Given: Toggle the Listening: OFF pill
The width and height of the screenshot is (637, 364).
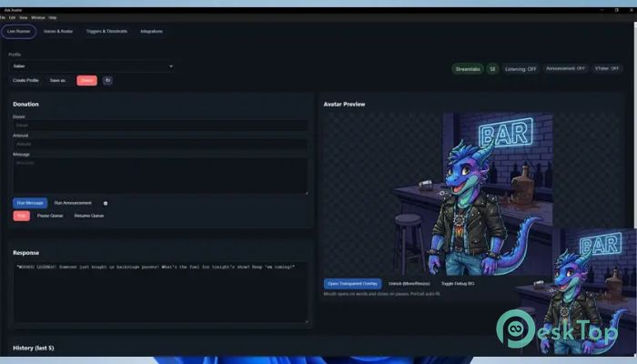Looking at the screenshot, I should click(x=521, y=69).
